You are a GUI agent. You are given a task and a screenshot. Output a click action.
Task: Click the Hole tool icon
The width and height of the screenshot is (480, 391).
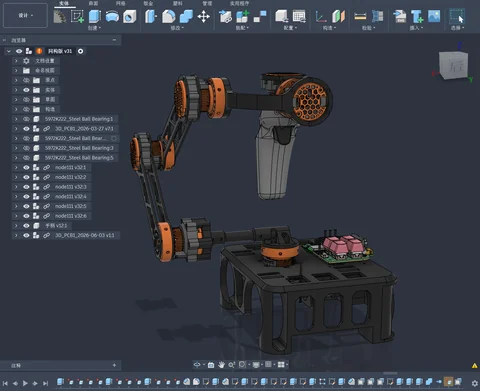coord(129,16)
